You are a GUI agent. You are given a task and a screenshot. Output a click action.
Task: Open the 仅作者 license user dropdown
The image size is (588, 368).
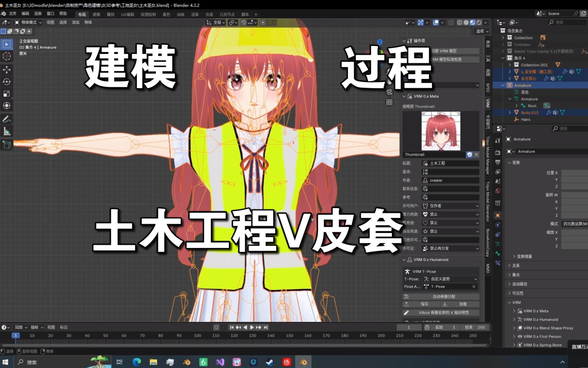pyautogui.click(x=450, y=206)
